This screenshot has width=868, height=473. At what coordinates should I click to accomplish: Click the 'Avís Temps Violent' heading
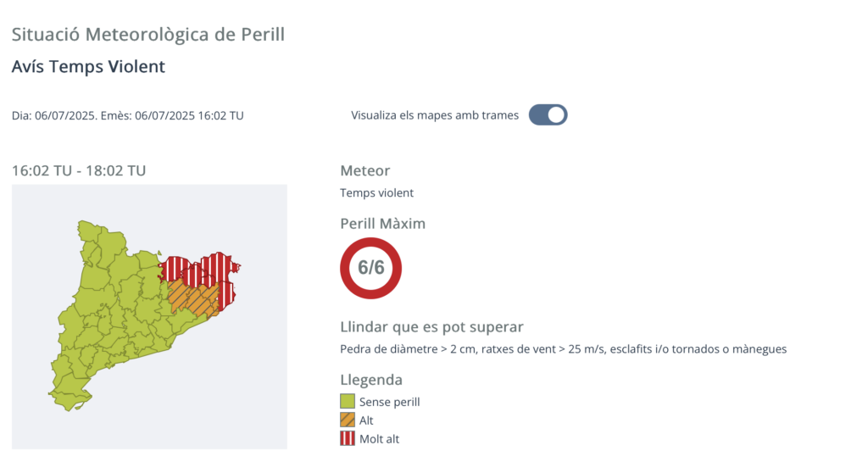tap(88, 66)
